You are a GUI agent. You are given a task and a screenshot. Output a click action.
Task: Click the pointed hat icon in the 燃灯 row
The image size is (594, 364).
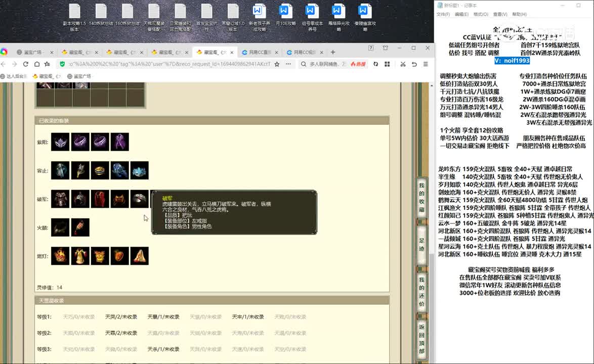click(x=140, y=256)
